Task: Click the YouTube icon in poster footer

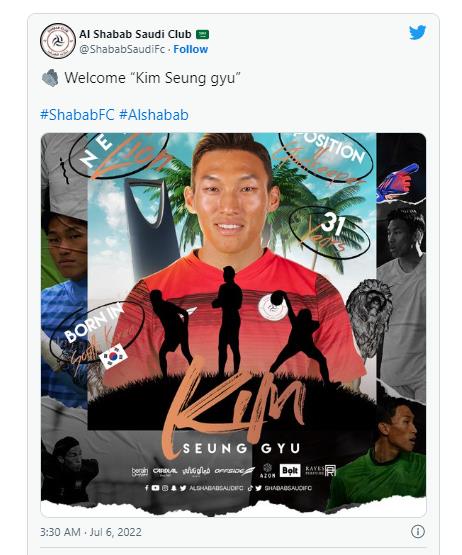Action: [x=155, y=488]
